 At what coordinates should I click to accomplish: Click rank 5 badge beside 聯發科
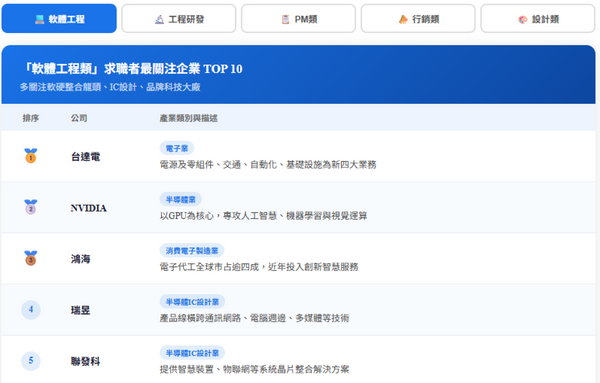click(x=31, y=360)
